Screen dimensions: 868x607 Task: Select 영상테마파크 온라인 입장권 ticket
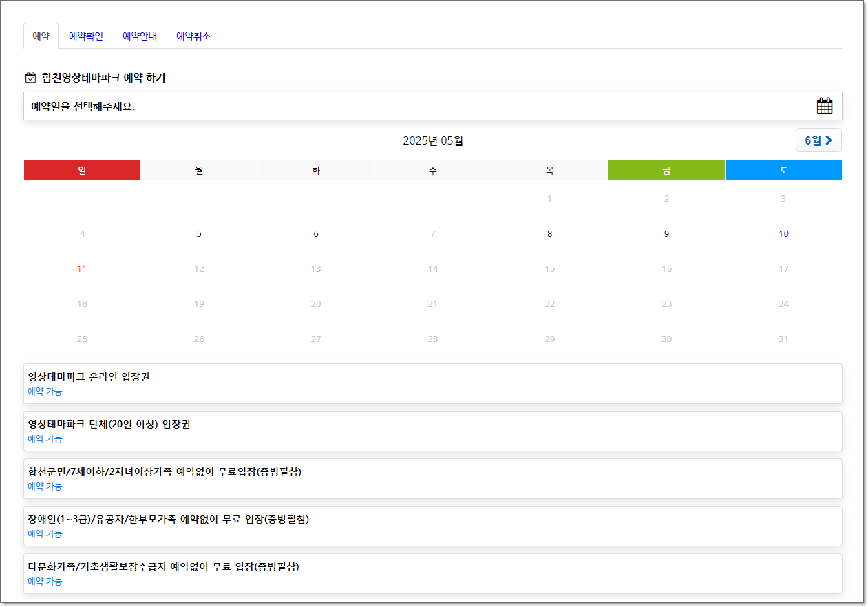[x=433, y=383]
